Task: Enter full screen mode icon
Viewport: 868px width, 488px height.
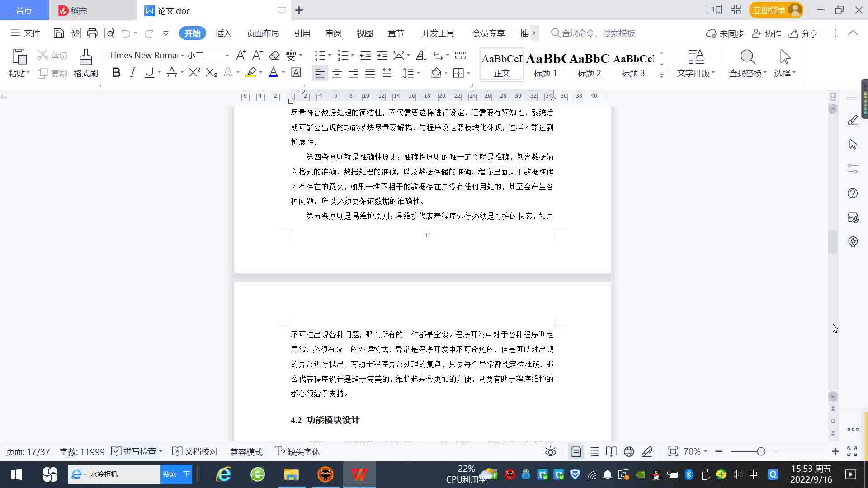Action: (x=852, y=451)
